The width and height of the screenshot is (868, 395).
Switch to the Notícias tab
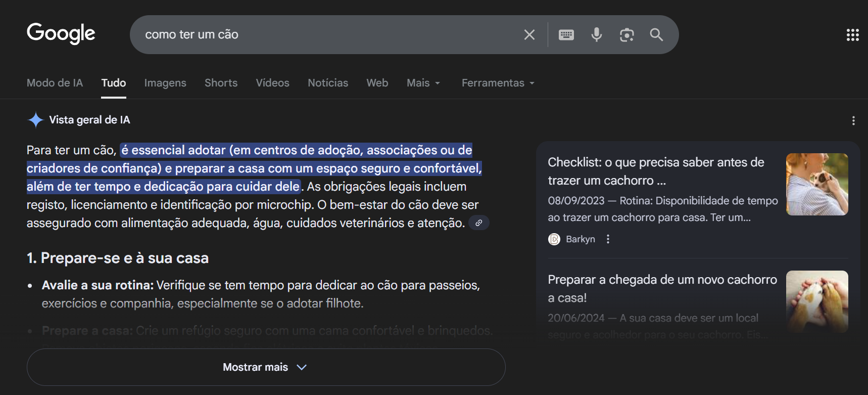coord(328,83)
